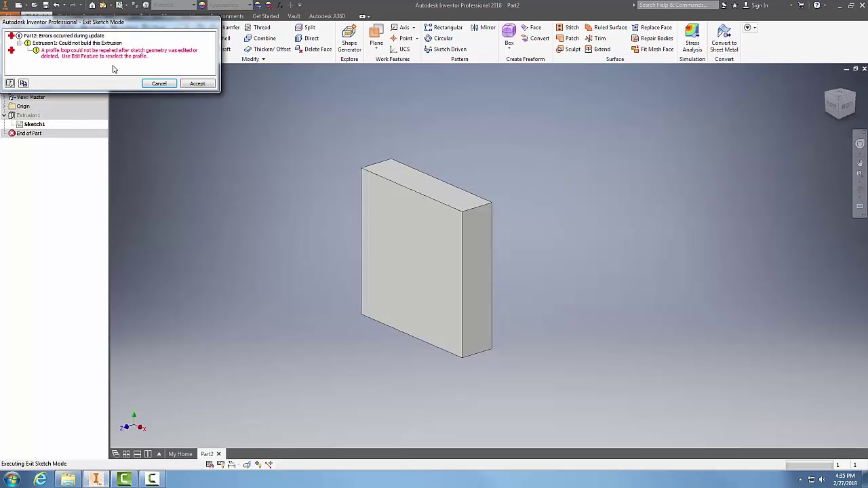The width and height of the screenshot is (868, 488).
Task: Select the Rectangular pattern tool
Action: (x=443, y=27)
